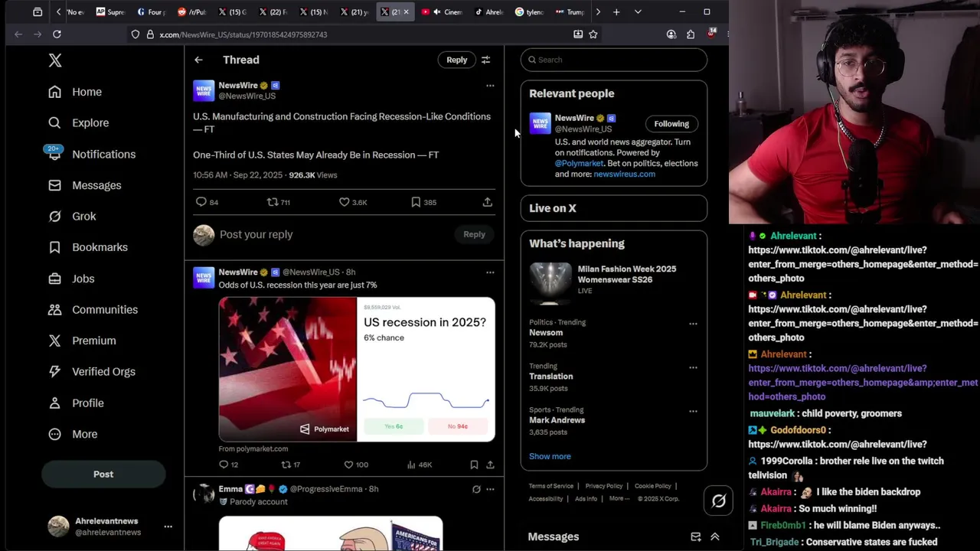
Task: Open Bookmarks in the sidebar
Action: tap(88, 247)
